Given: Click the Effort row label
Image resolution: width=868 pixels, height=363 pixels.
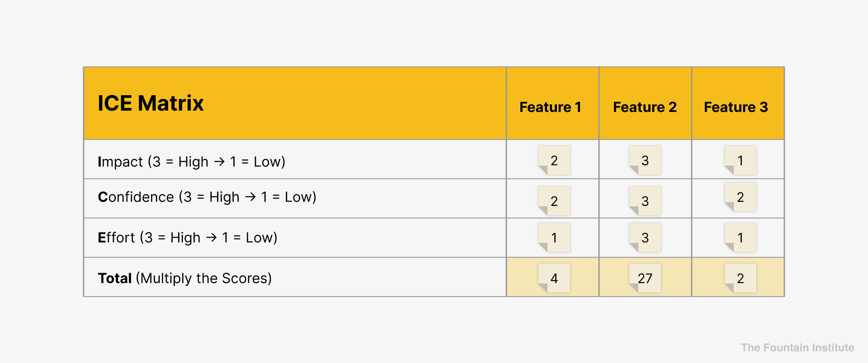Looking at the screenshot, I should (188, 237).
